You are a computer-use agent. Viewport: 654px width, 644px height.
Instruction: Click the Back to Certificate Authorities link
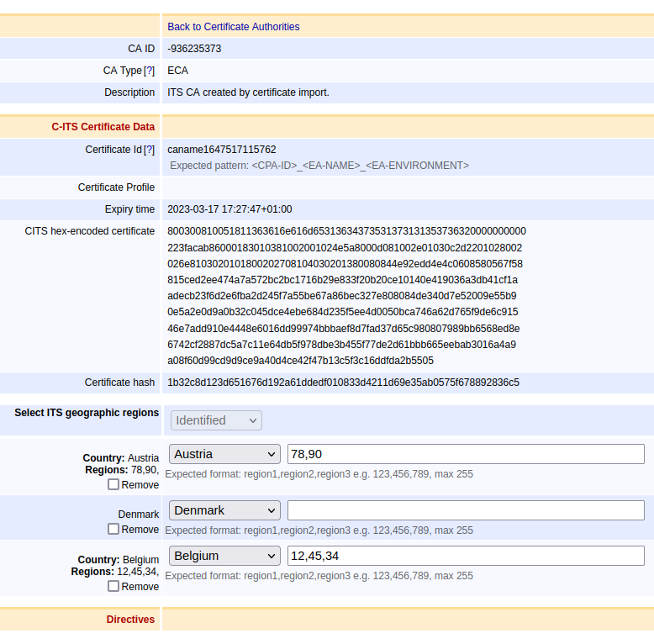(x=233, y=27)
